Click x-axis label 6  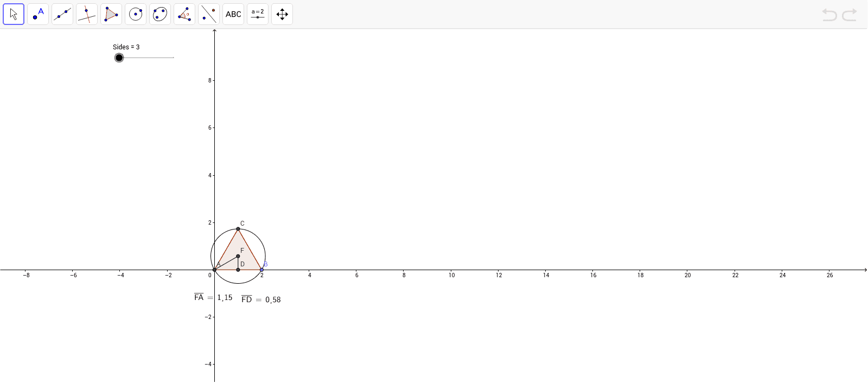tap(357, 275)
